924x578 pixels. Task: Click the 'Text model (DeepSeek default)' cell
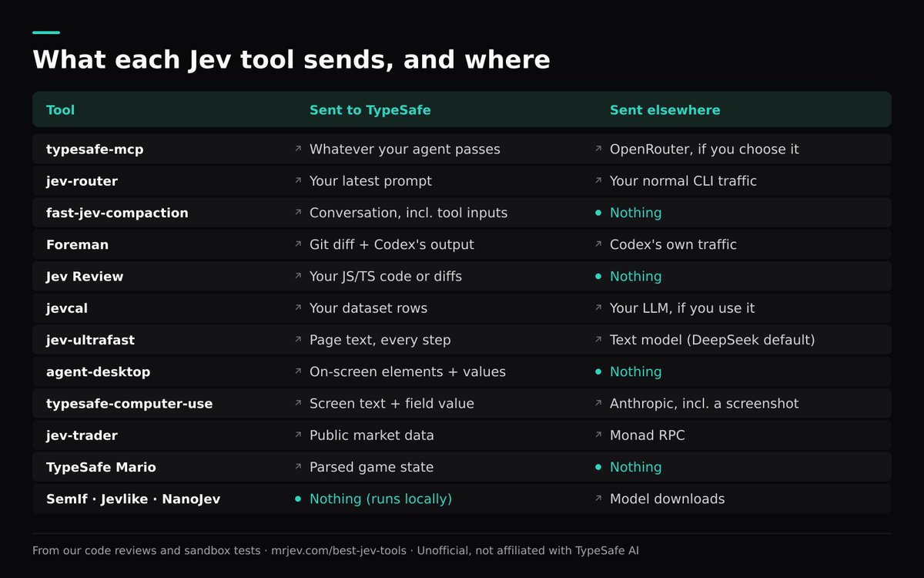pyautogui.click(x=712, y=340)
